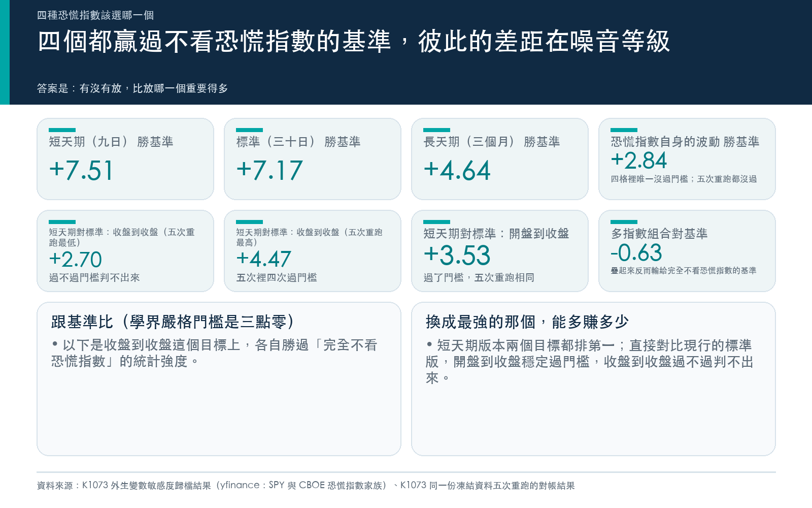Viewport: 812px width, 508px height.
Task: Select the 恐慌指數自身的波動 勝基準 label
Action: tap(685, 142)
